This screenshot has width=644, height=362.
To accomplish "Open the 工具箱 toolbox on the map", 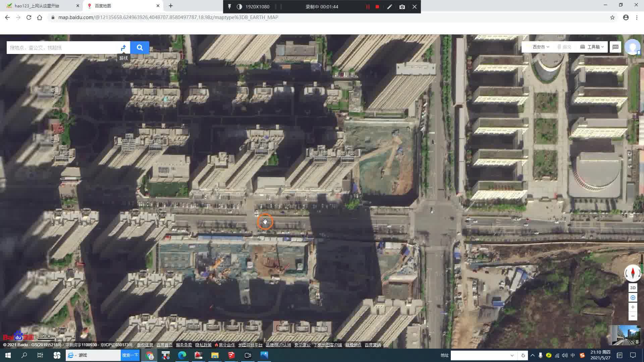I will tap(594, 47).
